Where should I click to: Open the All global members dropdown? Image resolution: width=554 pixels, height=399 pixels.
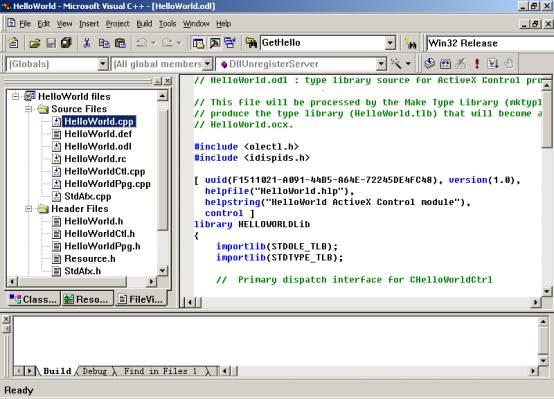point(207,64)
